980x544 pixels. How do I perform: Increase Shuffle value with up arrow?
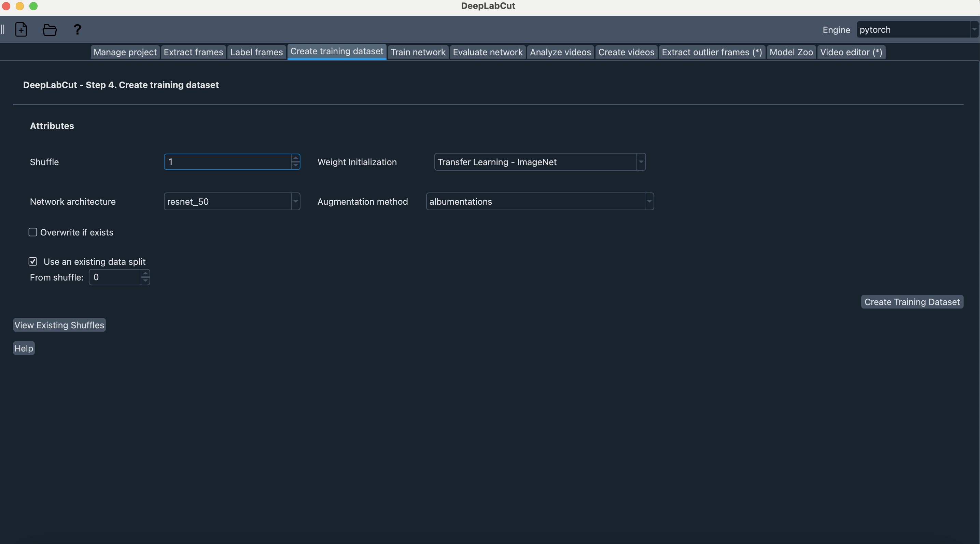click(x=296, y=158)
